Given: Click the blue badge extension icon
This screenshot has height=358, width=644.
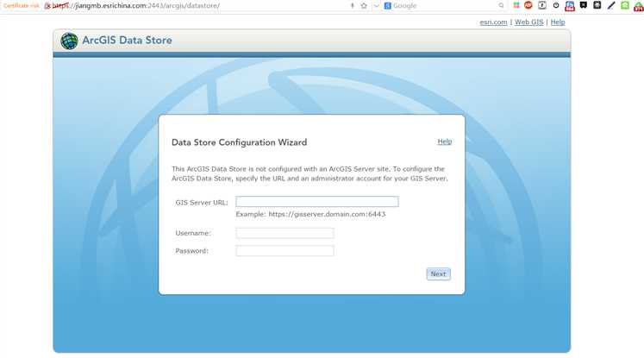Looking at the screenshot, I should pyautogui.click(x=570, y=6).
